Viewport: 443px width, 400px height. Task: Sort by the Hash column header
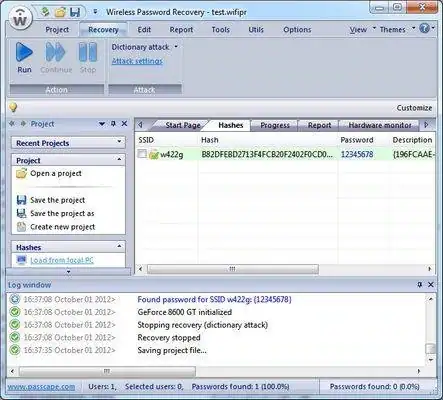210,140
